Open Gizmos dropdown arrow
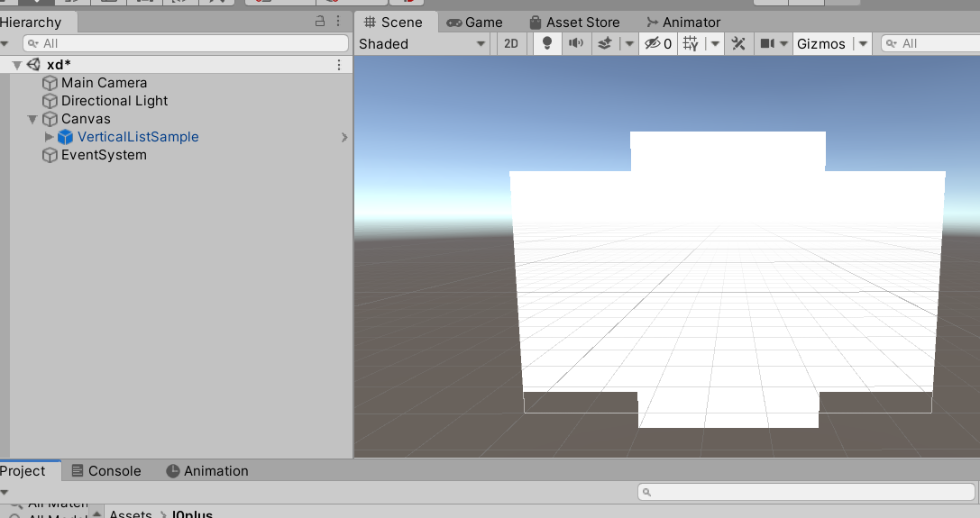 (x=863, y=44)
